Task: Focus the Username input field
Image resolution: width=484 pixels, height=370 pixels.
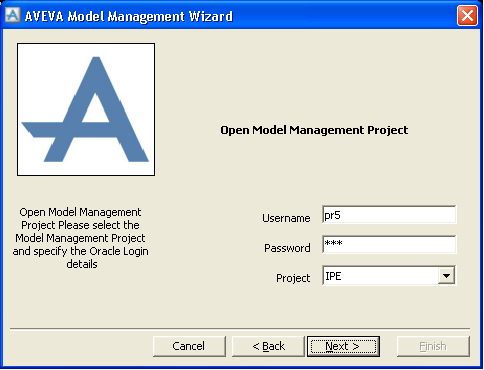Action: [x=389, y=215]
